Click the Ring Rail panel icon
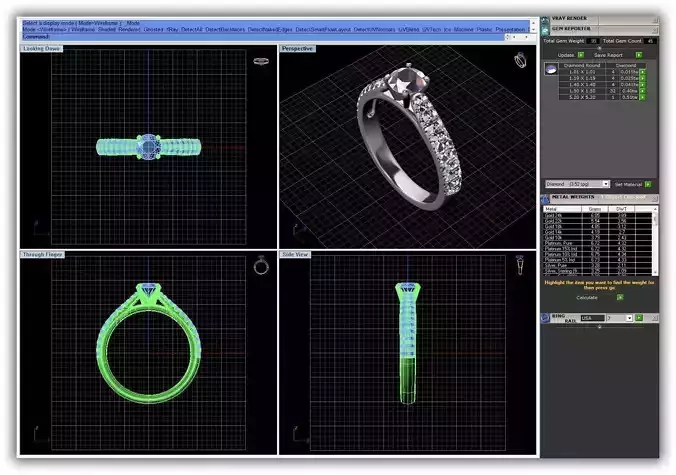Viewport: 676px width, 475px height. [x=545, y=318]
